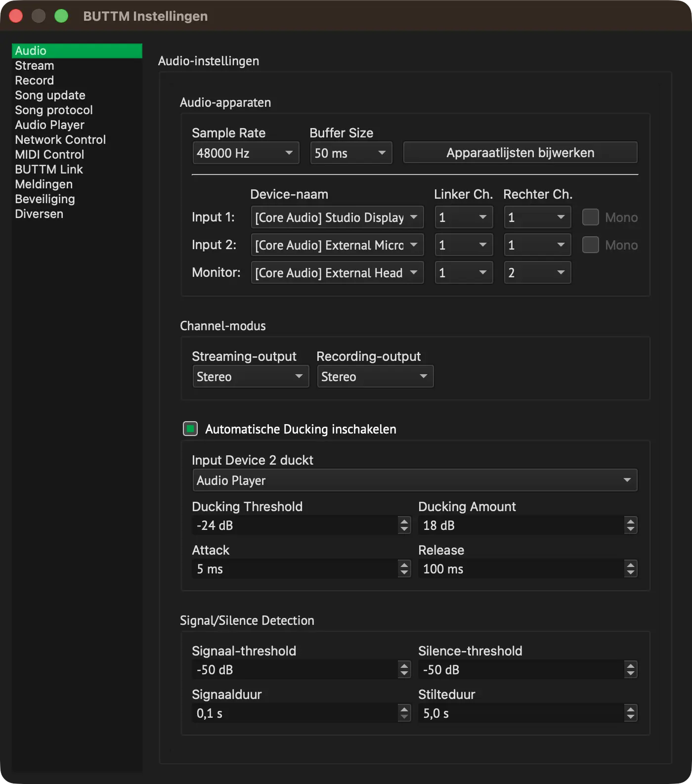Click Attack stepper arrows

coord(404,568)
